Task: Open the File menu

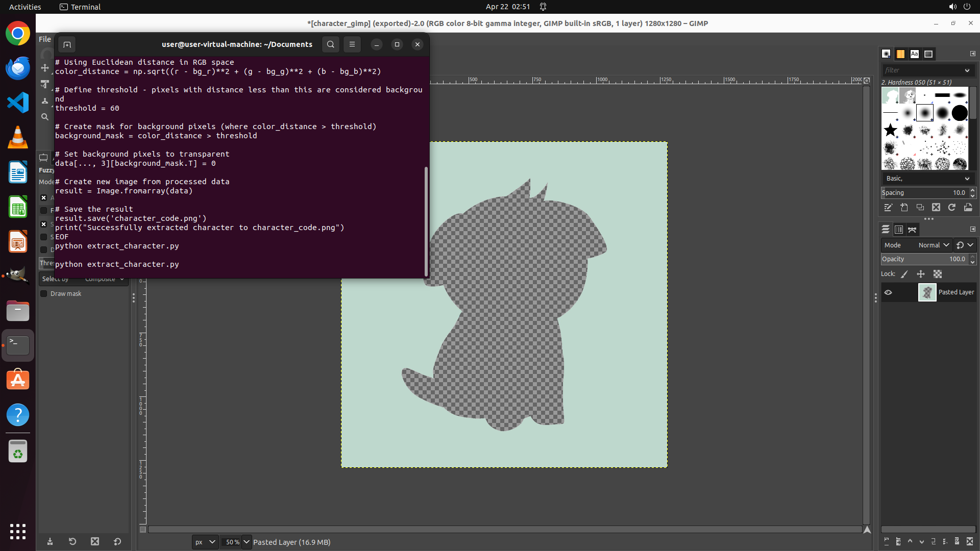Action: [x=45, y=39]
